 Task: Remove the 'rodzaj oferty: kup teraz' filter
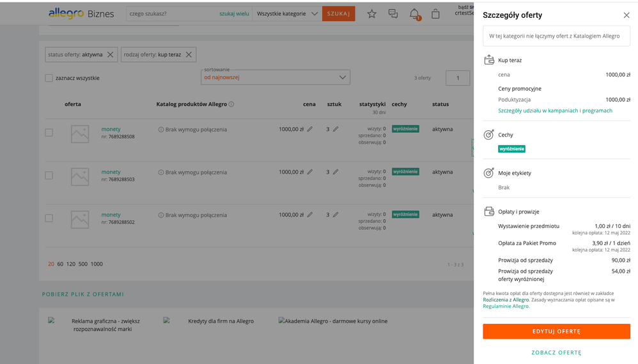click(189, 54)
